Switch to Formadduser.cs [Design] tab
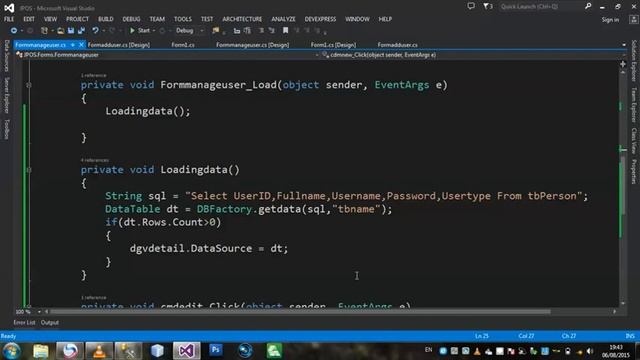This screenshot has width=640, height=360. pos(119,45)
